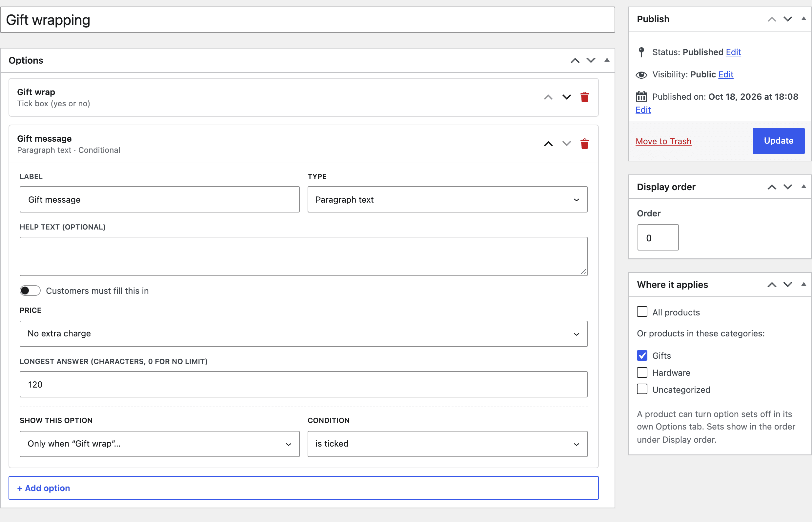Delete the Gift message option
This screenshot has height=522, width=812.
(x=584, y=144)
